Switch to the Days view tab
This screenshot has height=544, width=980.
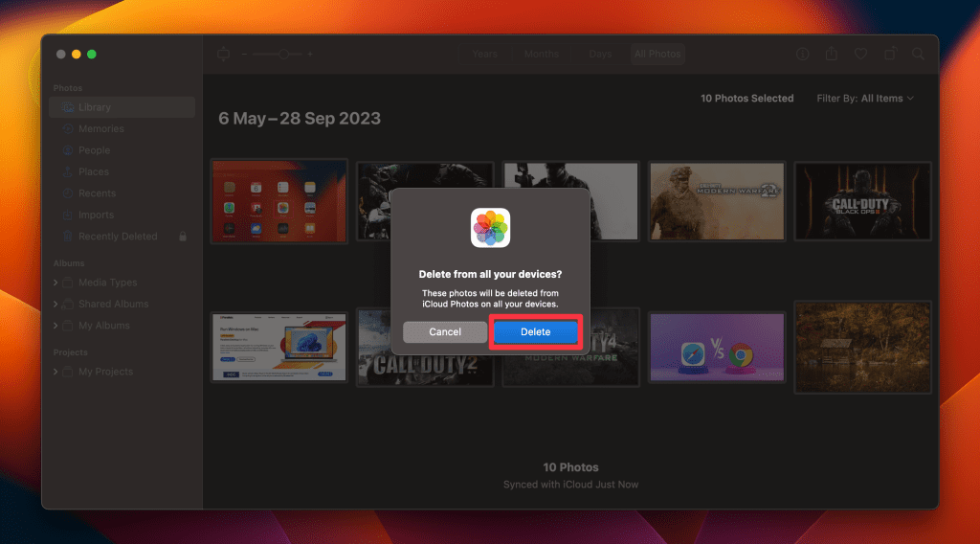coord(600,54)
